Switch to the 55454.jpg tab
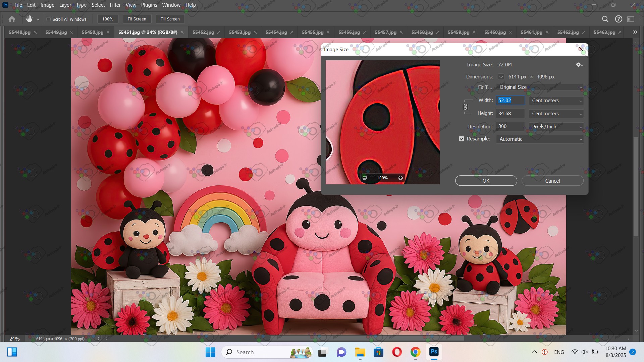Screen dimensions: 644x362 coord(276,32)
